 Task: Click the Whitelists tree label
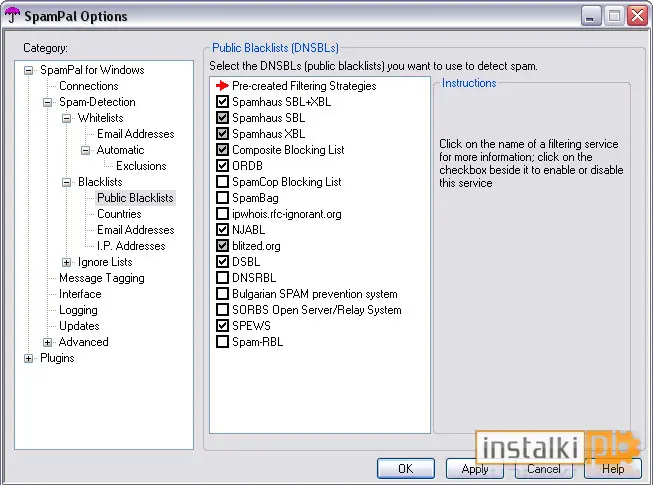pos(100,118)
